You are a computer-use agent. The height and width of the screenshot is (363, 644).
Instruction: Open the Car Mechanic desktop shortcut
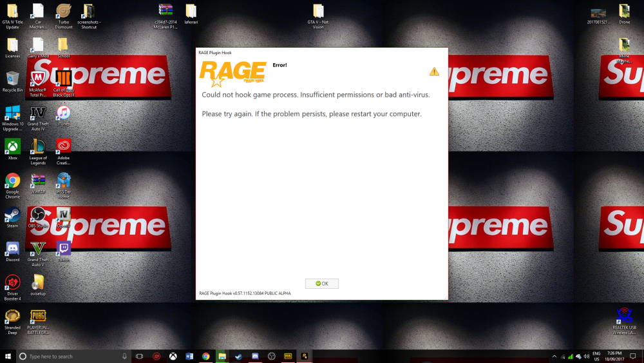pyautogui.click(x=38, y=17)
